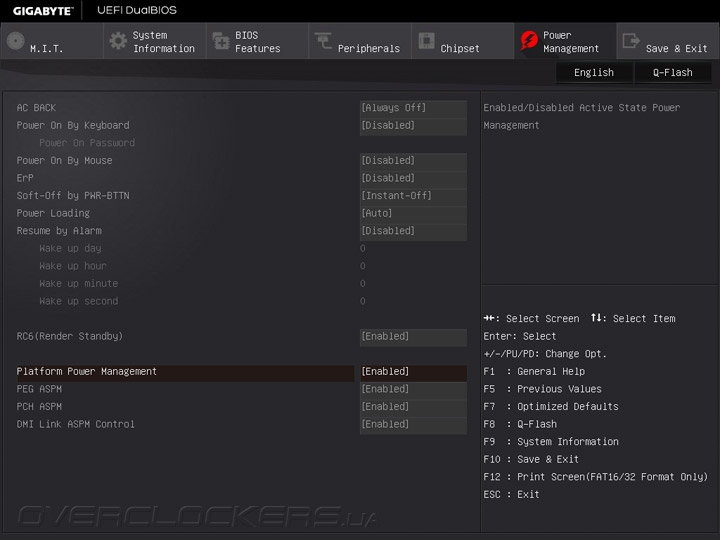Select the Power Loading label
Image resolution: width=720 pixels, height=540 pixels.
(53, 213)
